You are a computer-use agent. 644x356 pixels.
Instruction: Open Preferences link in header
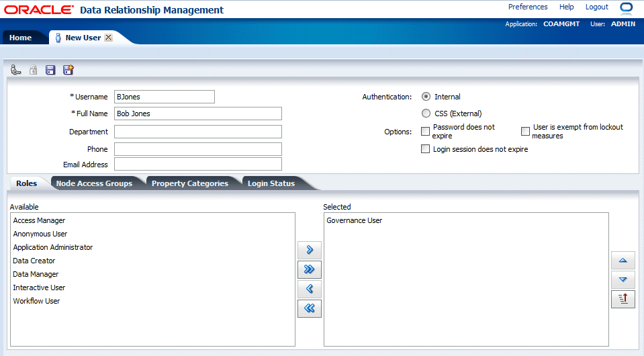click(x=528, y=7)
